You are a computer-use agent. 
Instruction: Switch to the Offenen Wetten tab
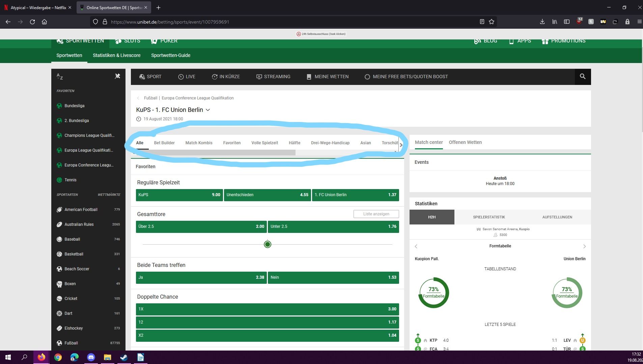pyautogui.click(x=465, y=142)
